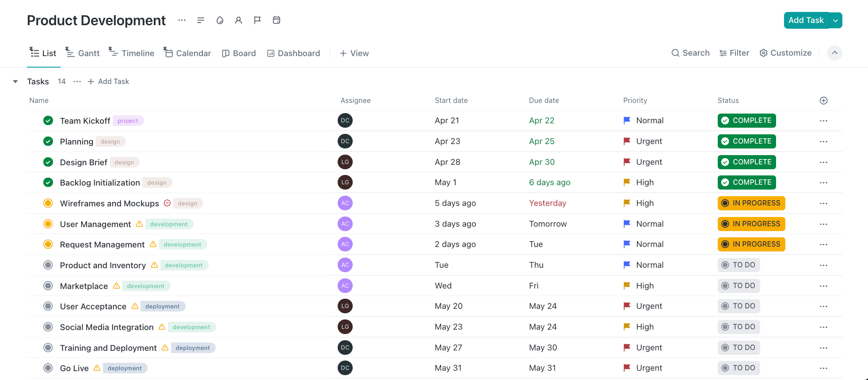Image resolution: width=868 pixels, height=380 pixels.
Task: Add a new column with plus icon
Action: tap(823, 101)
